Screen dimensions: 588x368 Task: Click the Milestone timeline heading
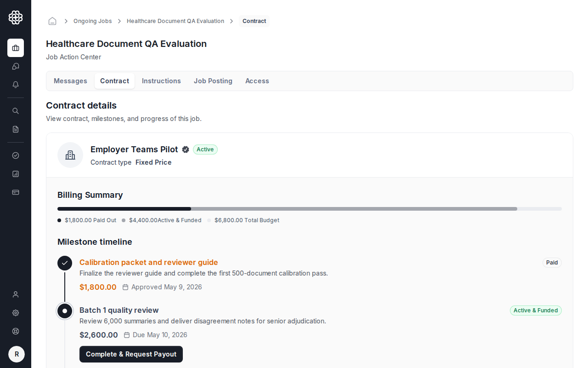(x=95, y=242)
